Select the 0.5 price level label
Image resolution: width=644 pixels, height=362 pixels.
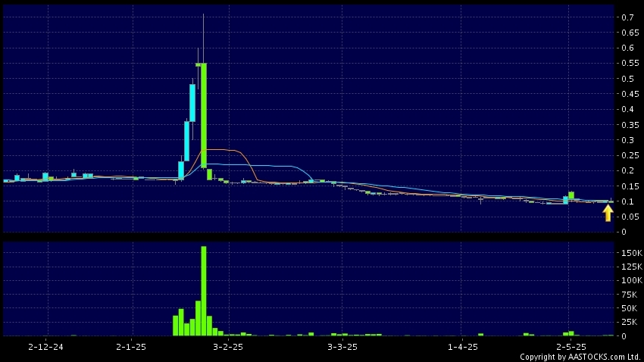tap(627, 79)
